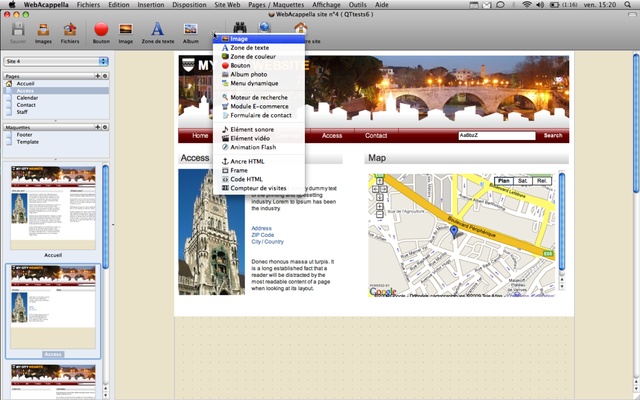Screen dimensions: 640x400
Task: Click the battery status icon in menu bar
Action: click(x=555, y=5)
